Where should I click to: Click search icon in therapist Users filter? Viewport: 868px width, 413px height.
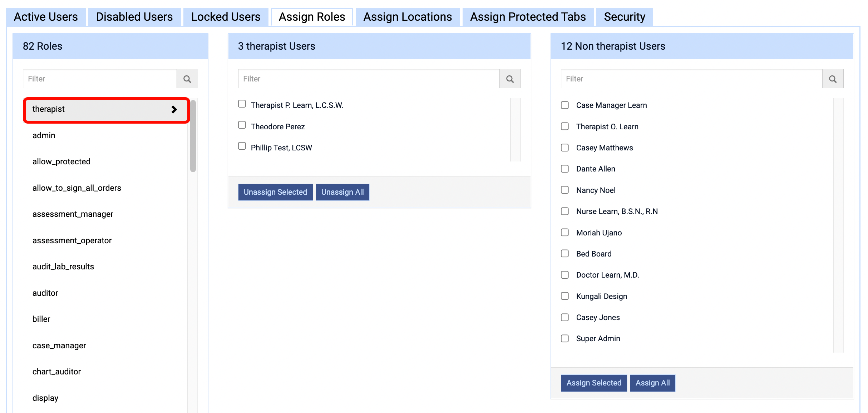pos(510,79)
